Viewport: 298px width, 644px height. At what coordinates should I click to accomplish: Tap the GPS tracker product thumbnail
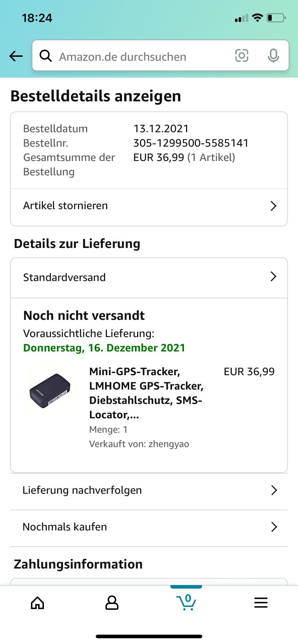click(x=50, y=391)
